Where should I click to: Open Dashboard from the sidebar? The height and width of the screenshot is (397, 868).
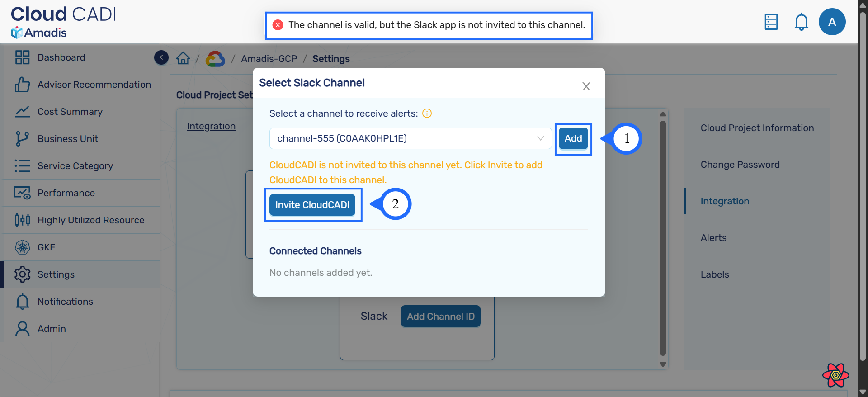click(61, 57)
